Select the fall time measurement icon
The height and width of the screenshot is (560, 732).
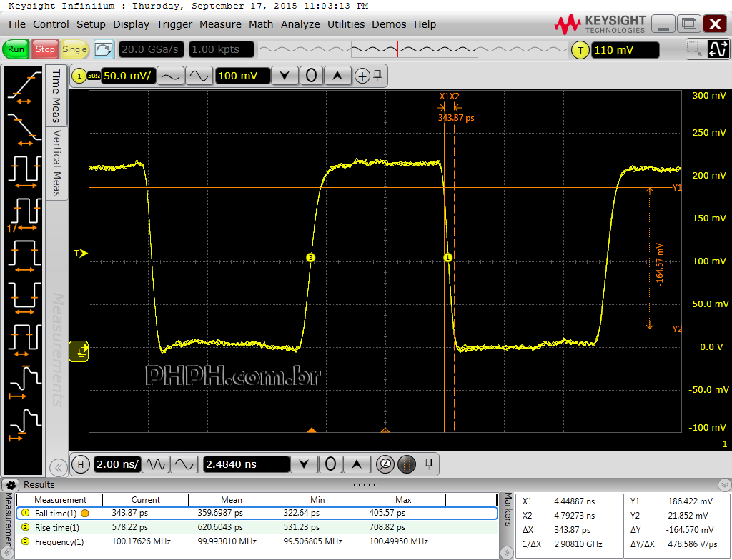[x=24, y=128]
